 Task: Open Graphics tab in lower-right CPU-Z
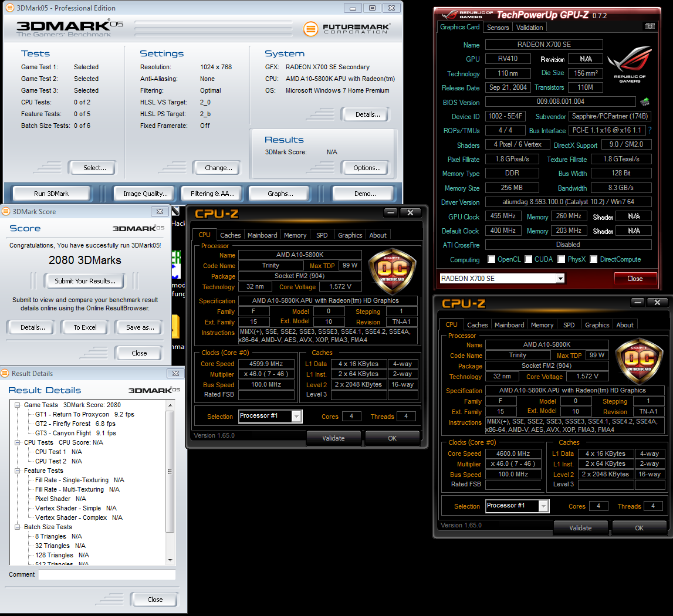pyautogui.click(x=597, y=325)
